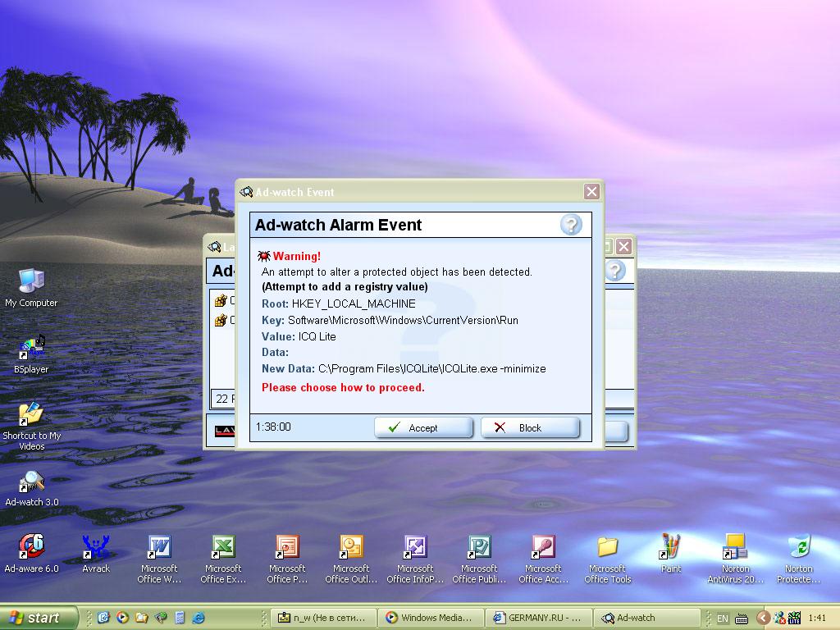840x630 pixels.
Task: Open the My Computer desktop icon
Action: tap(31, 282)
